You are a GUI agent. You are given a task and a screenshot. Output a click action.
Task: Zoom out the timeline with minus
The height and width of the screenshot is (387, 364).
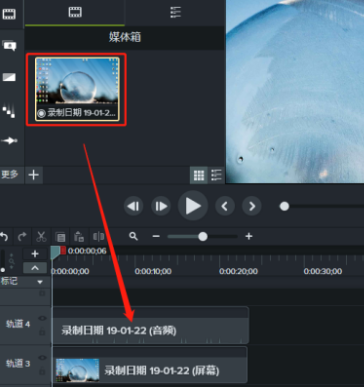pyautogui.click(x=156, y=237)
